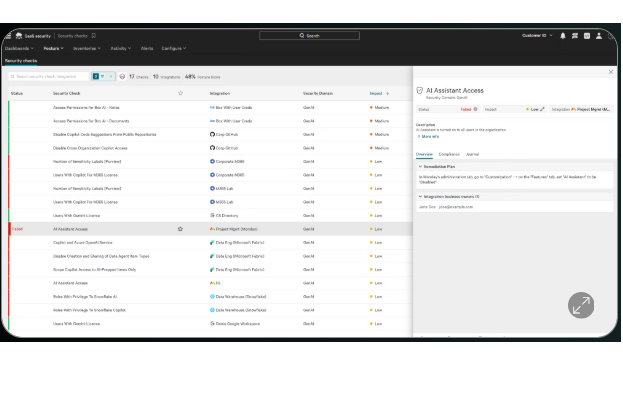Bookmark the Security checks page
Viewport: 623px width, 400px height.
(94, 35)
